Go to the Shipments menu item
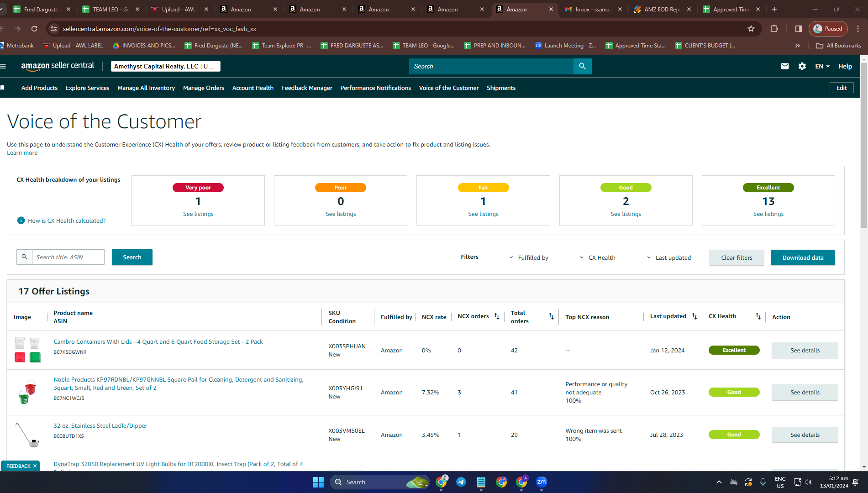 point(501,88)
